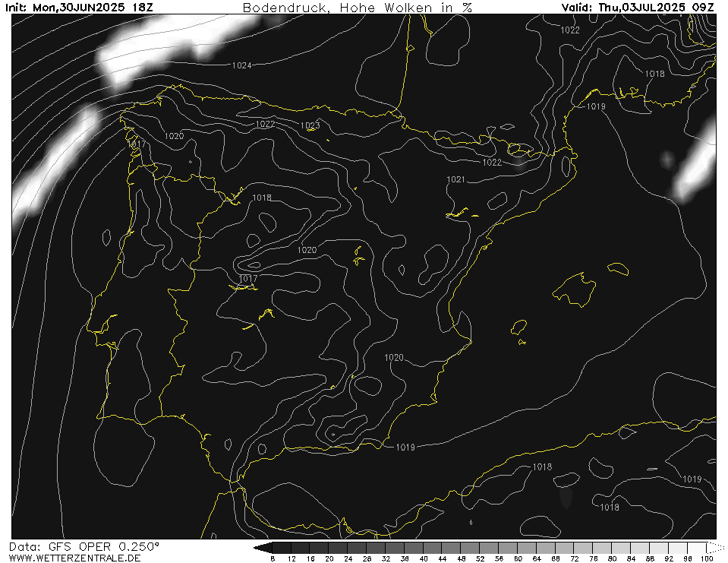Click the Menorca island outline
This screenshot has height=563, width=728.
click(x=619, y=268)
